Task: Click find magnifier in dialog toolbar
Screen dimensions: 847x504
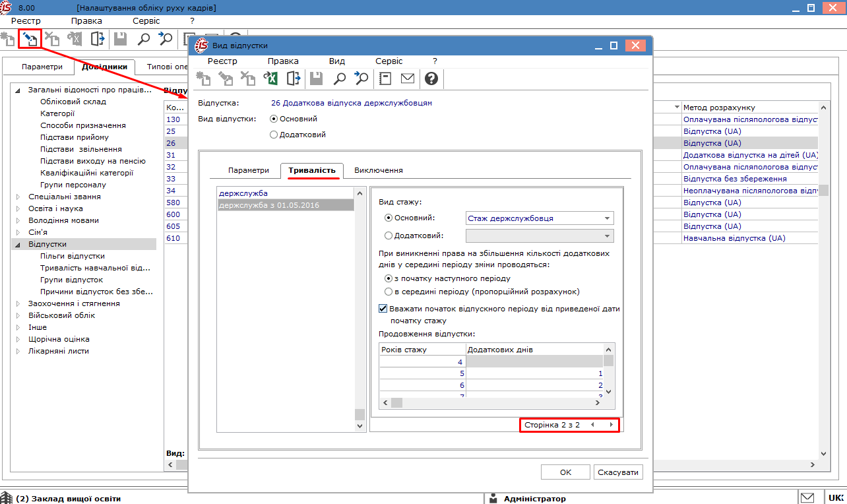Action: click(339, 79)
